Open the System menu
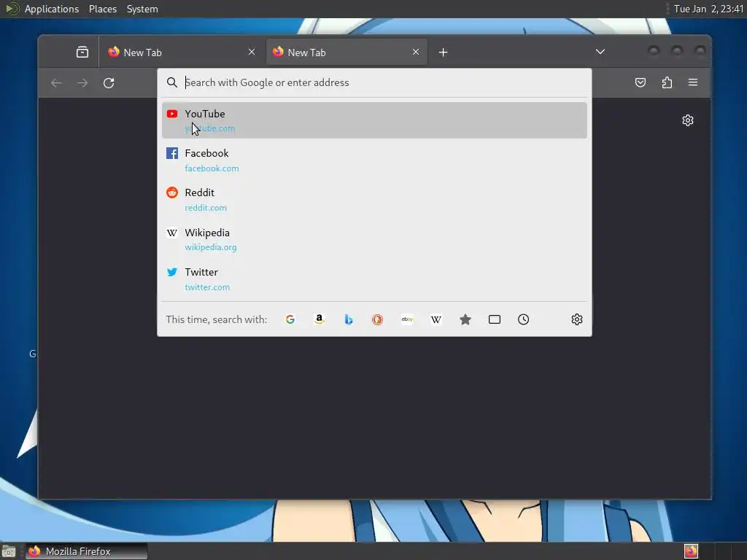 (142, 9)
